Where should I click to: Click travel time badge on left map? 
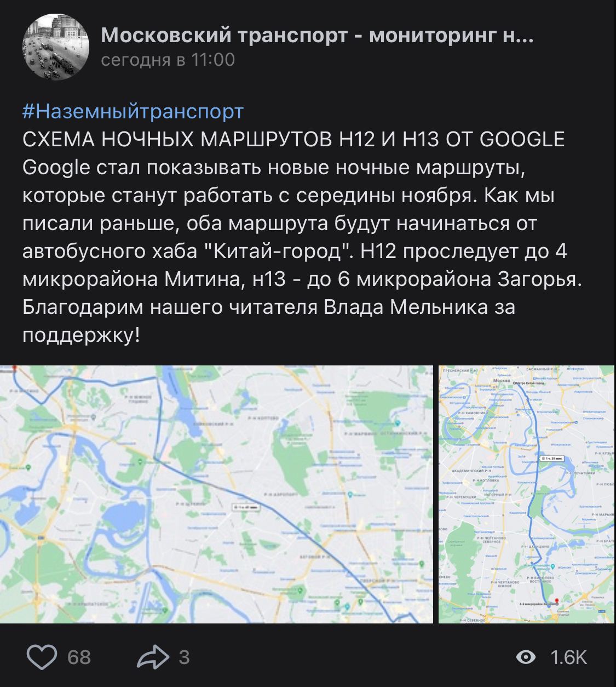246,507
